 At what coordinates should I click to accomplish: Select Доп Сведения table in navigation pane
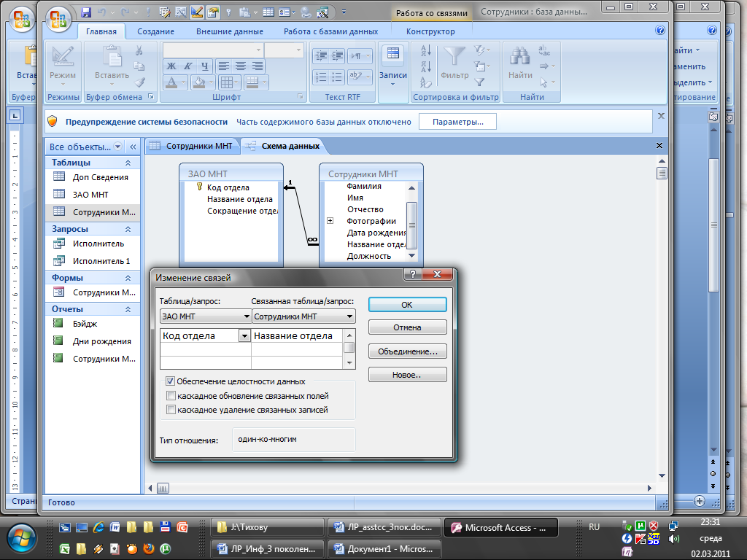pyautogui.click(x=100, y=177)
